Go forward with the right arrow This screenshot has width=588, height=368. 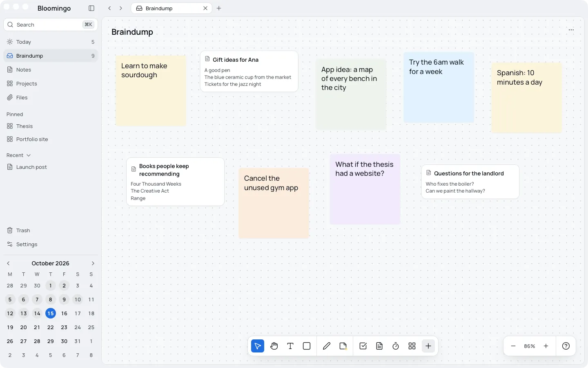pyautogui.click(x=121, y=8)
